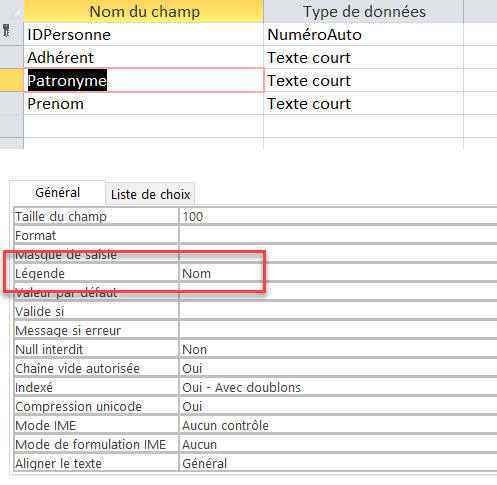Screen dimensions: 497x485
Task: Click the Mode IME value field
Action: [338, 426]
